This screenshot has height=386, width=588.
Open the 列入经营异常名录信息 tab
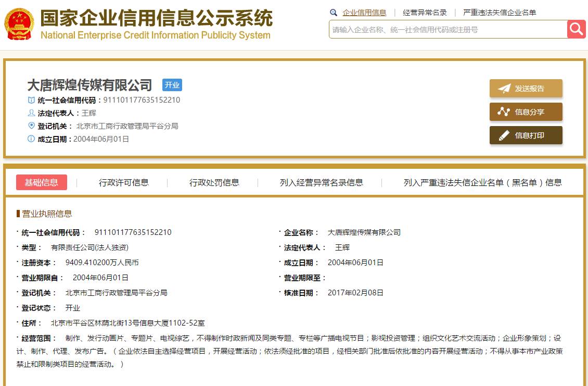coord(322,182)
